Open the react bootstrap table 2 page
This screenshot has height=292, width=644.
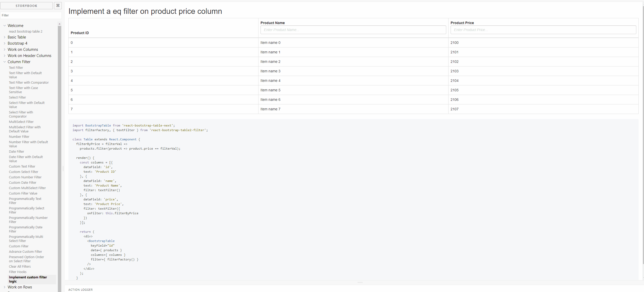pyautogui.click(x=26, y=31)
